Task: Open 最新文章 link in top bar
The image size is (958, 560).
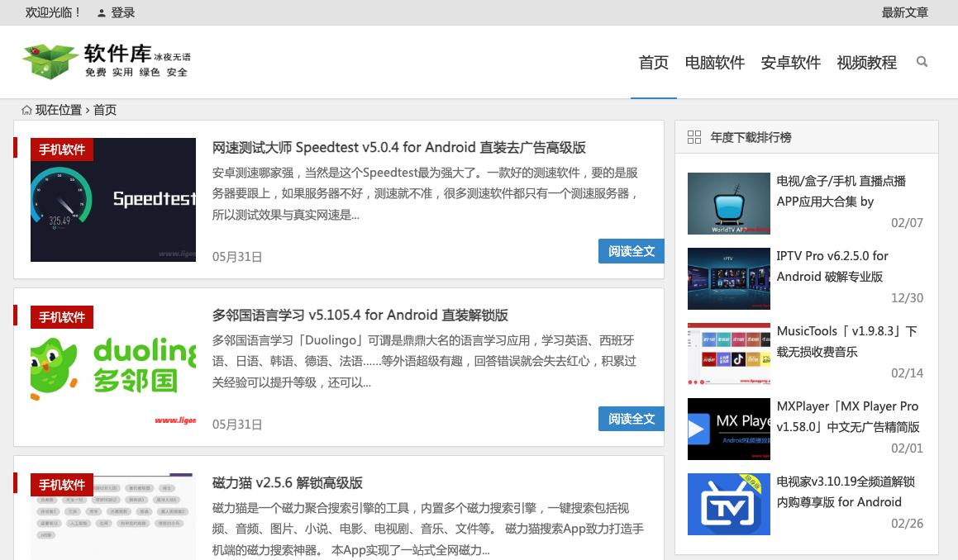Action: (905, 13)
